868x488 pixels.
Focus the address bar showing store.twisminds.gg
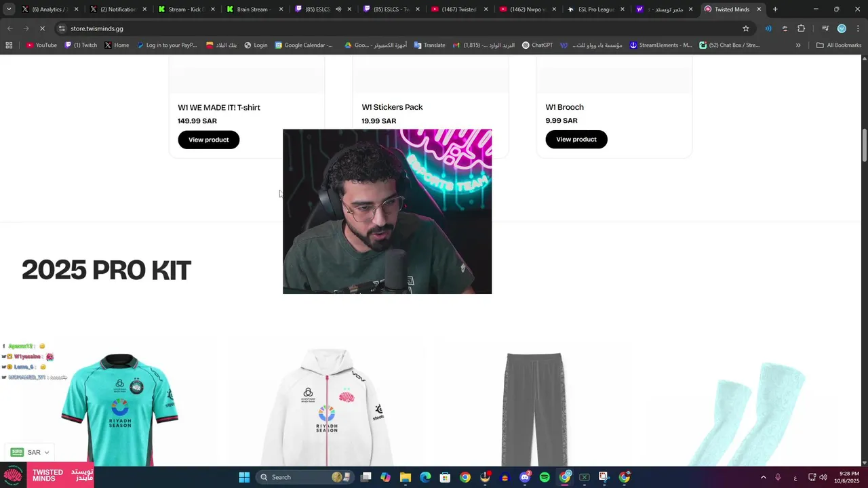(x=400, y=28)
